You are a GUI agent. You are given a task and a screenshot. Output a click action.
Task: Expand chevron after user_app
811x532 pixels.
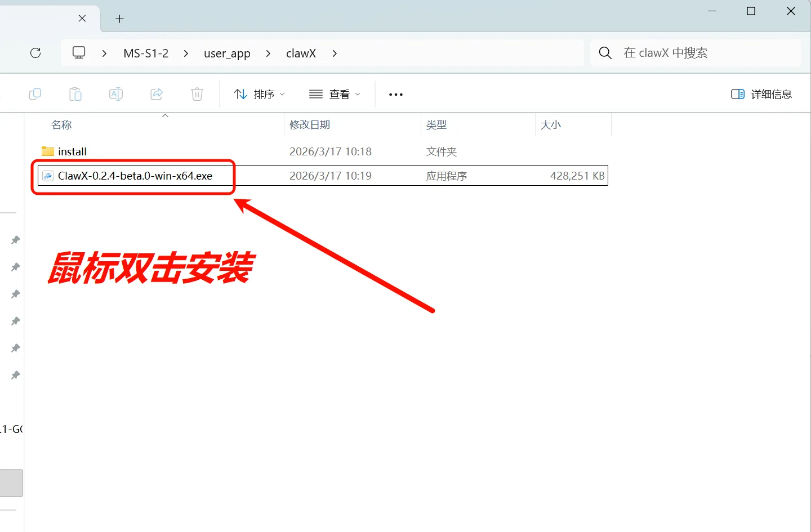point(268,53)
